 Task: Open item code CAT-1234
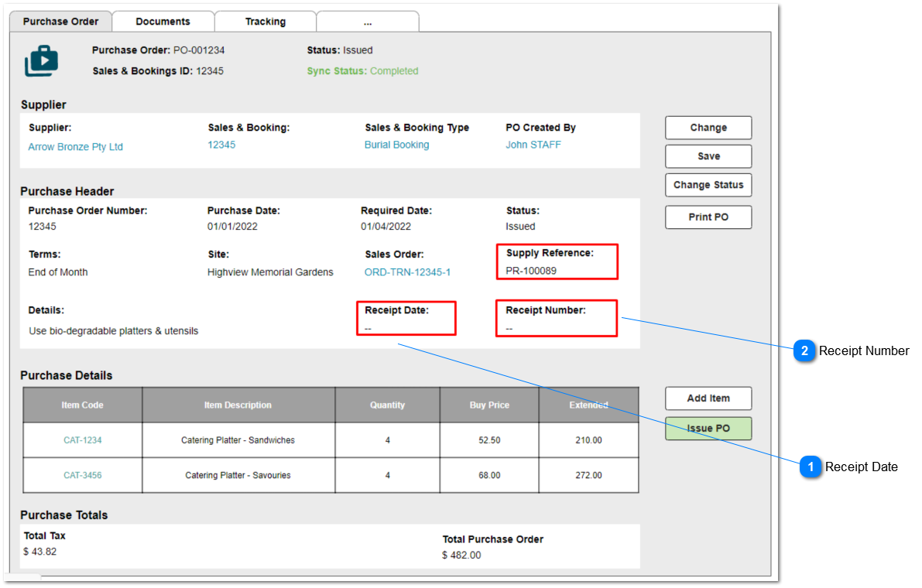(x=82, y=440)
